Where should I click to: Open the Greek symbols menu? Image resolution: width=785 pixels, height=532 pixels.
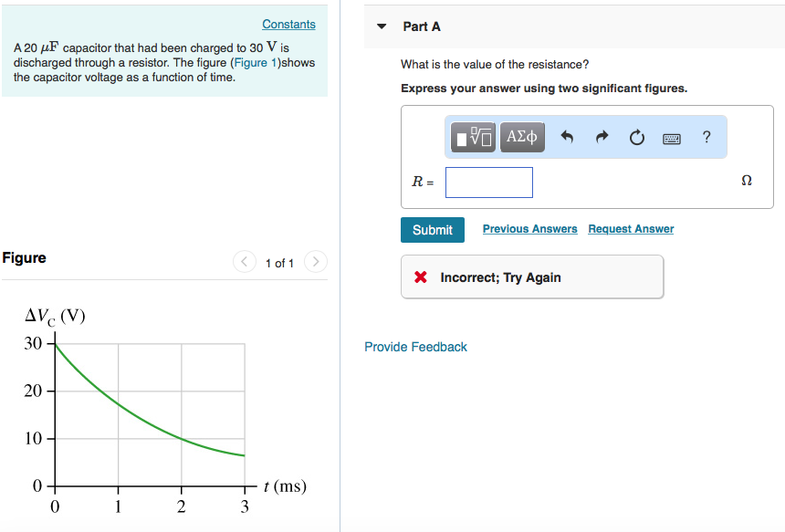click(x=521, y=138)
